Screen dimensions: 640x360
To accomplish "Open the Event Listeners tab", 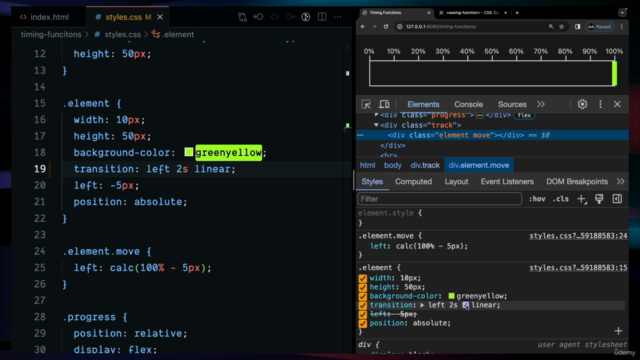I will click(507, 182).
